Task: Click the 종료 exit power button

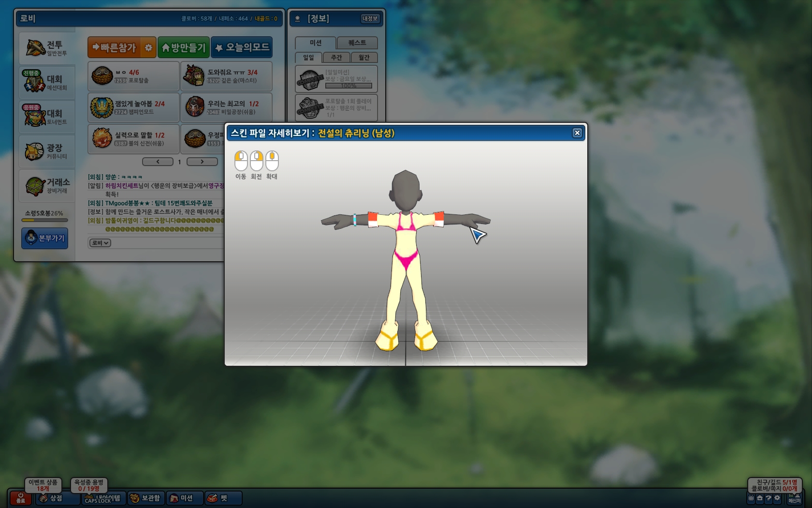Action: coord(20,498)
